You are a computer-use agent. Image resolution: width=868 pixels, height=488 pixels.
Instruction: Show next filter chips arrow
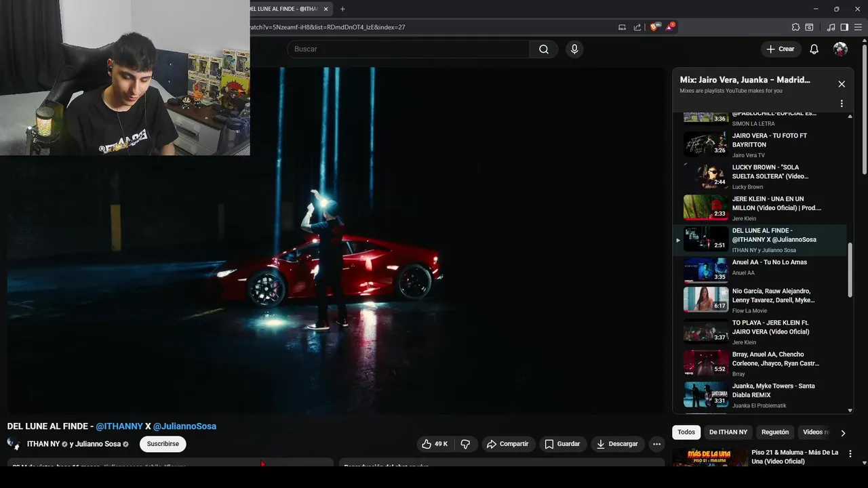(x=843, y=432)
